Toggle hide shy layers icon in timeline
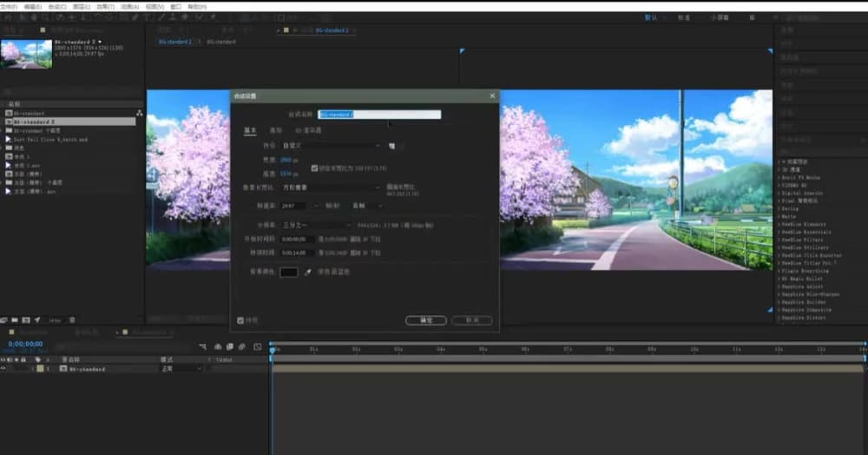868x455 pixels. 218,347
